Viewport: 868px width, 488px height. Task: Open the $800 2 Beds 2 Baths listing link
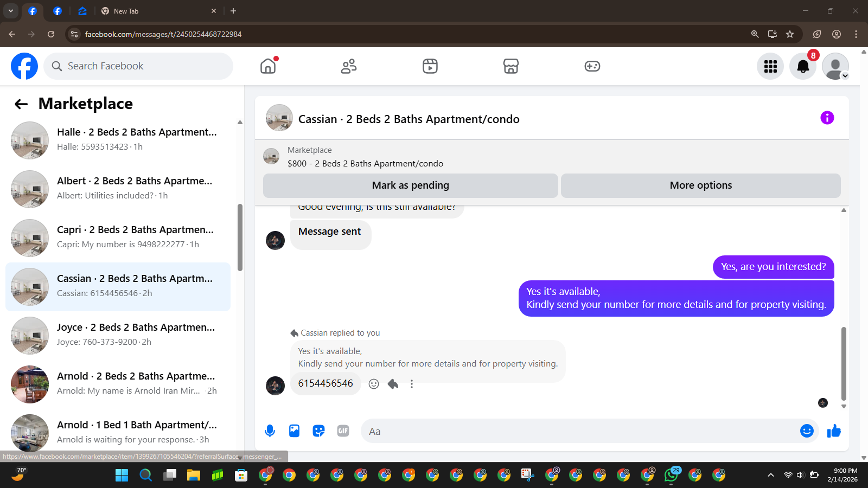click(365, 164)
